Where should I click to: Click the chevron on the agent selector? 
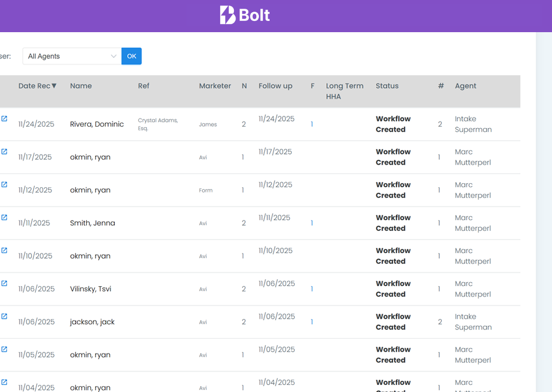tap(113, 56)
